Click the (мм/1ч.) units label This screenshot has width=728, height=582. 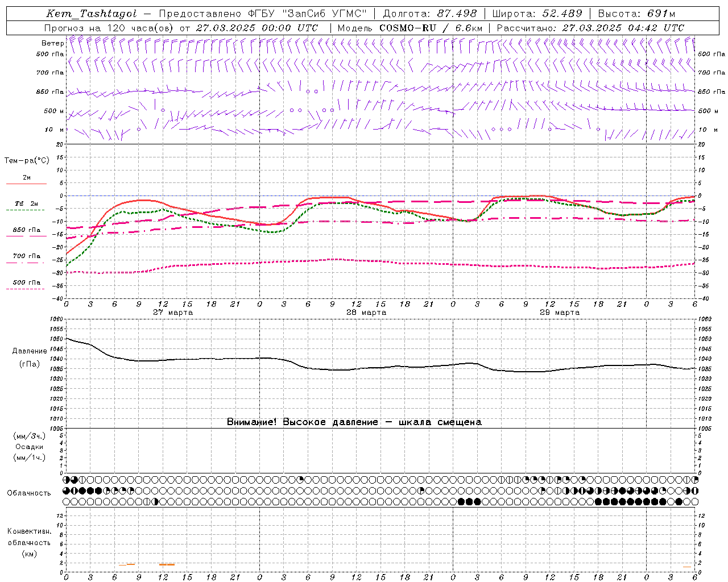click(x=30, y=458)
